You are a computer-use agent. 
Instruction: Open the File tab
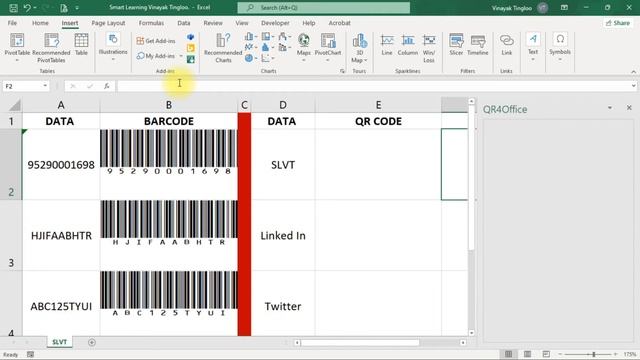click(x=12, y=23)
